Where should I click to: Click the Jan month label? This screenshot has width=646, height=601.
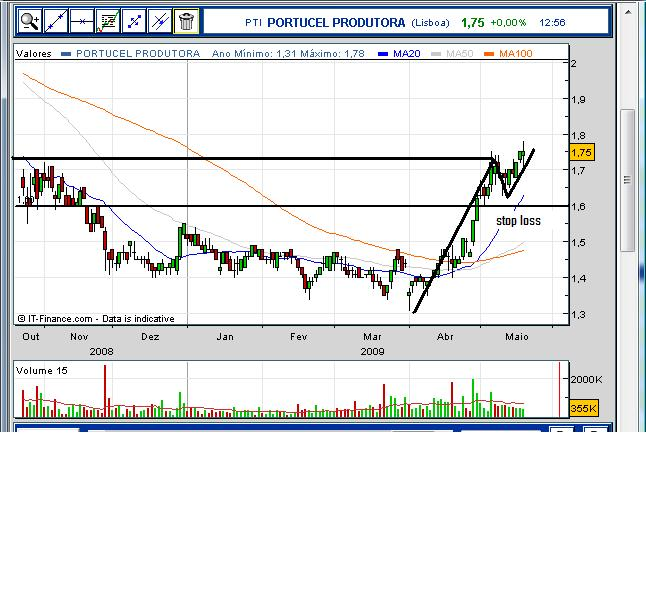click(x=225, y=337)
